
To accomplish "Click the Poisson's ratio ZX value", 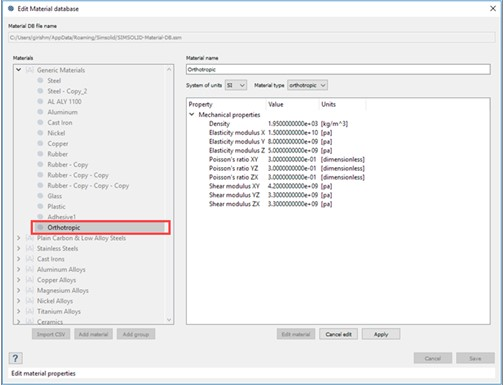I will pos(292,177).
